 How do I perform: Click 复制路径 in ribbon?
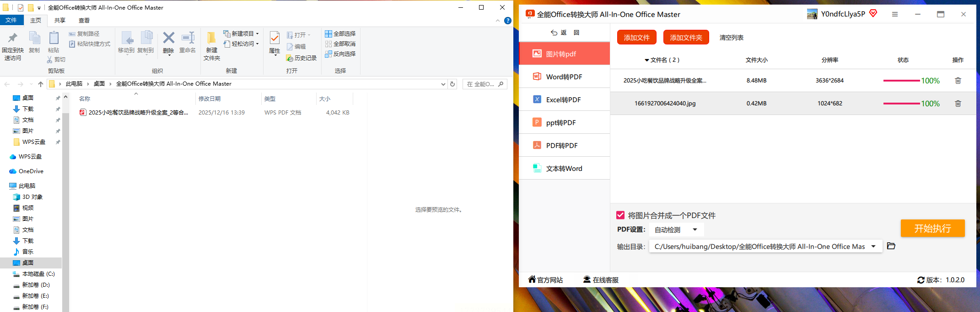point(84,33)
